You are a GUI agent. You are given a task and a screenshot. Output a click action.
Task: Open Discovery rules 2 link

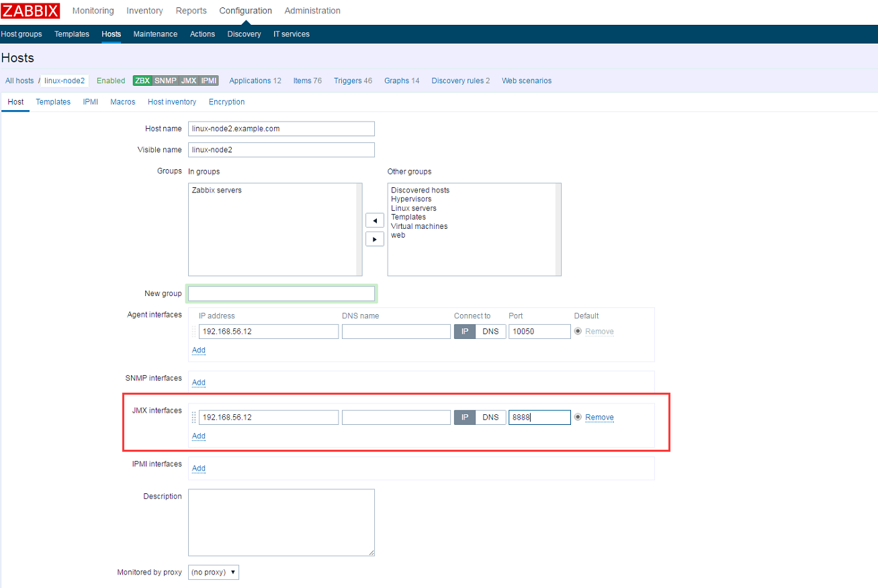point(460,81)
